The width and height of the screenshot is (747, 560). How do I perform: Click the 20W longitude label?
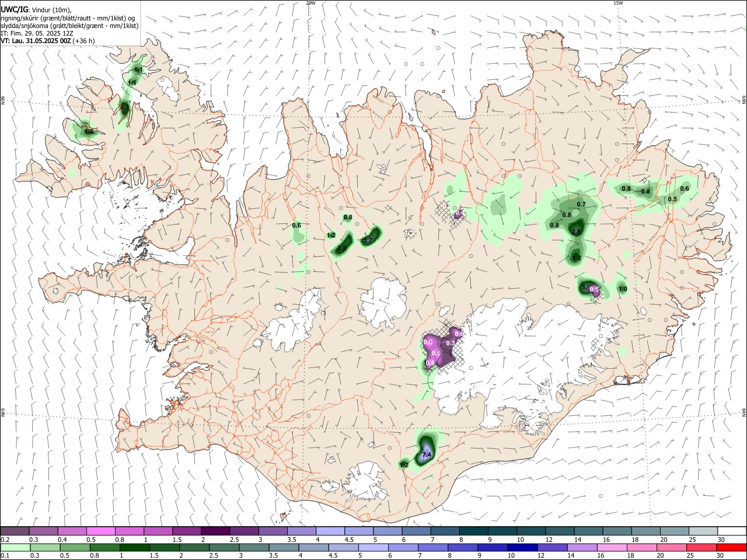click(x=310, y=3)
